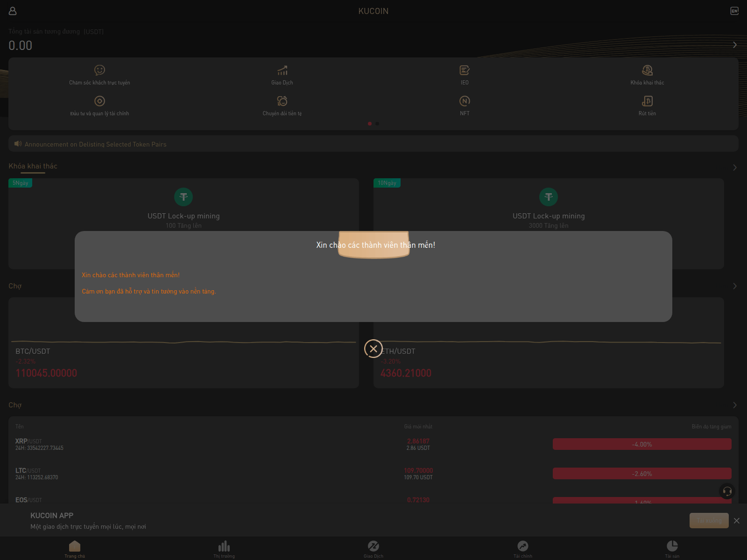Go to the Tài chính finance tab
This screenshot has height=560, width=747.
(523, 549)
